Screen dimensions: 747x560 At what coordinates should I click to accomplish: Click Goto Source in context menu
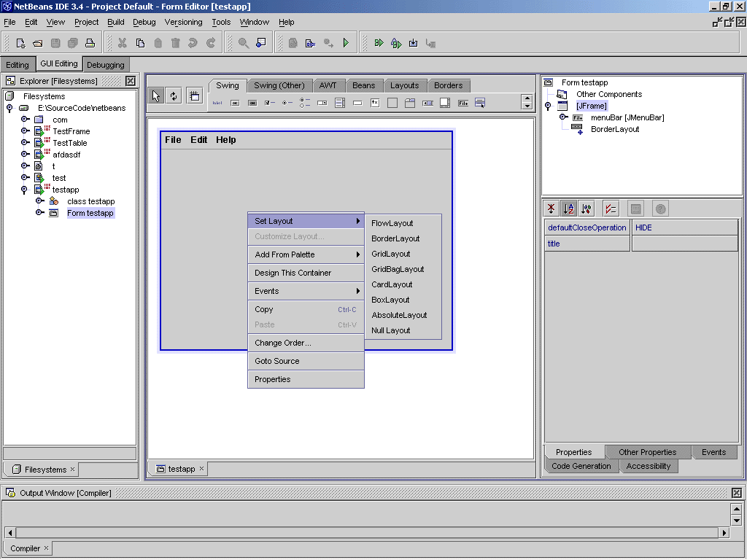[x=306, y=361]
